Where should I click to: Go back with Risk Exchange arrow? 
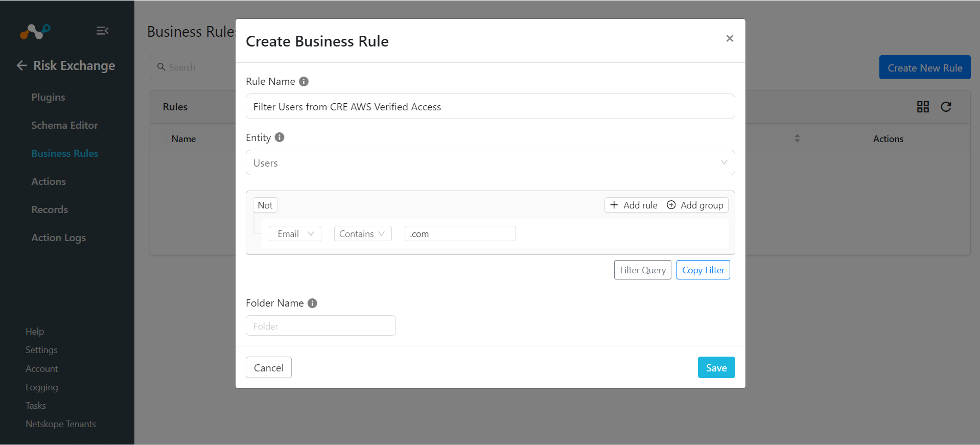(21, 65)
